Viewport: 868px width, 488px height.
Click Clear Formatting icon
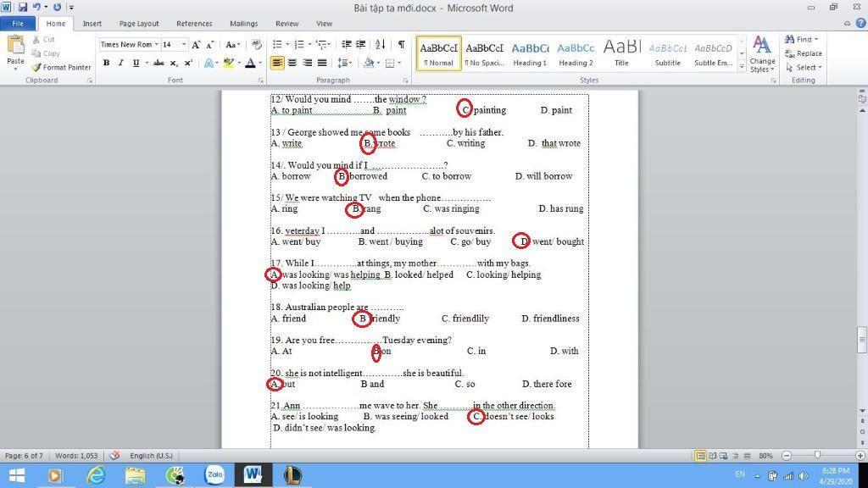[256, 45]
